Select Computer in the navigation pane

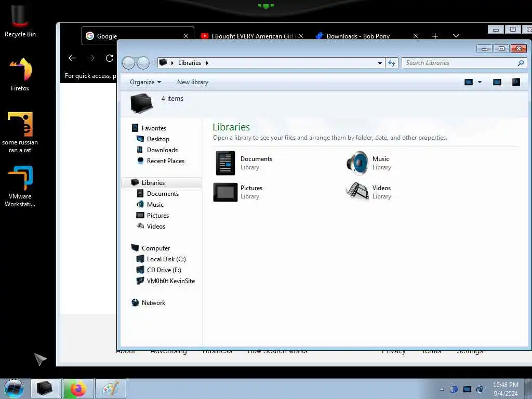click(x=156, y=248)
